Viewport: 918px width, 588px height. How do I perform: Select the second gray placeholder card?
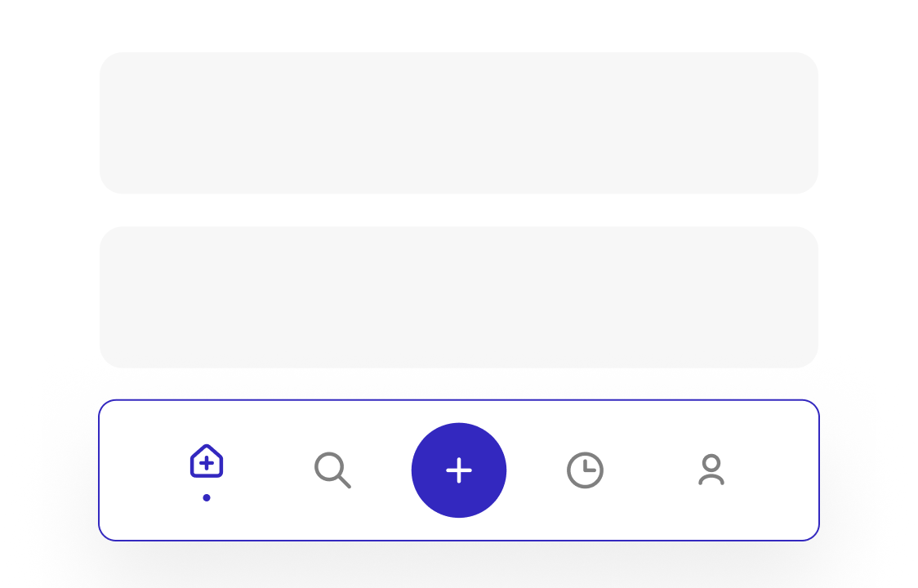[459, 297]
